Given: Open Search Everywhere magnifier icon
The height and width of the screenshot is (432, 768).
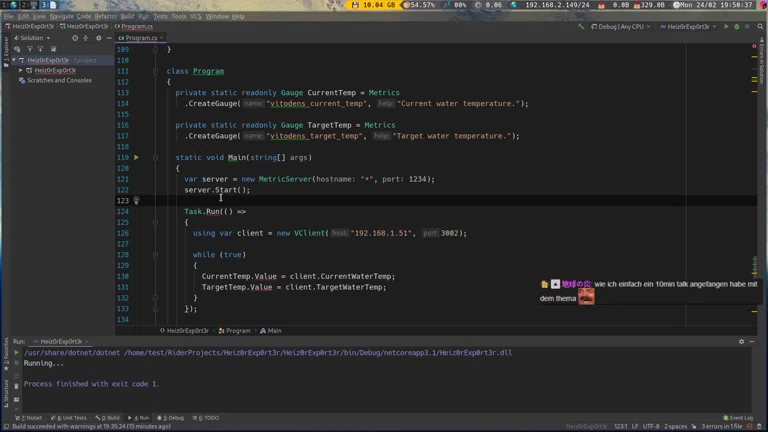Looking at the screenshot, I should pos(760,26).
